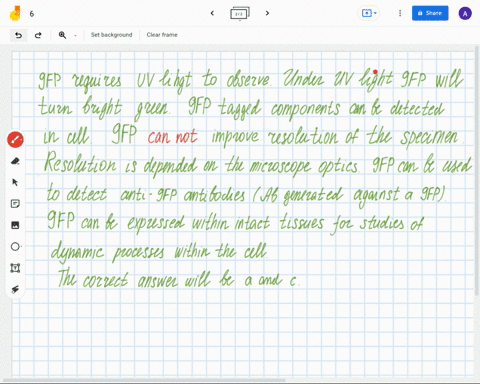Choose the Select arrow tool
This screenshot has width=480, height=384.
point(15,182)
